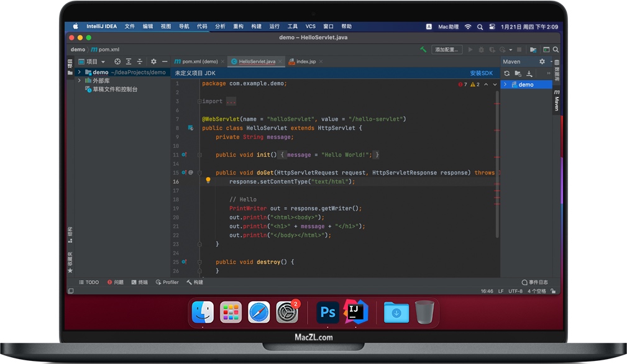
Task: Expand the 外部库 external libraries node
Action: point(80,81)
